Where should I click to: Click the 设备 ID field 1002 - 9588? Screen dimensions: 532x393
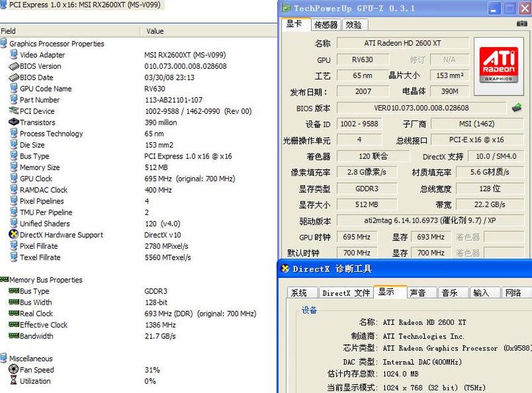(x=359, y=124)
